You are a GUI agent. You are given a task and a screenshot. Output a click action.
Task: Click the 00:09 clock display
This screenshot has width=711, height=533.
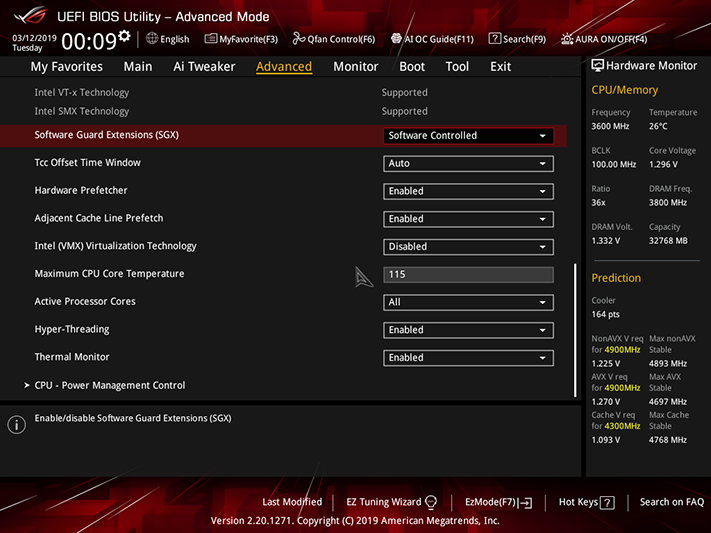[89, 41]
